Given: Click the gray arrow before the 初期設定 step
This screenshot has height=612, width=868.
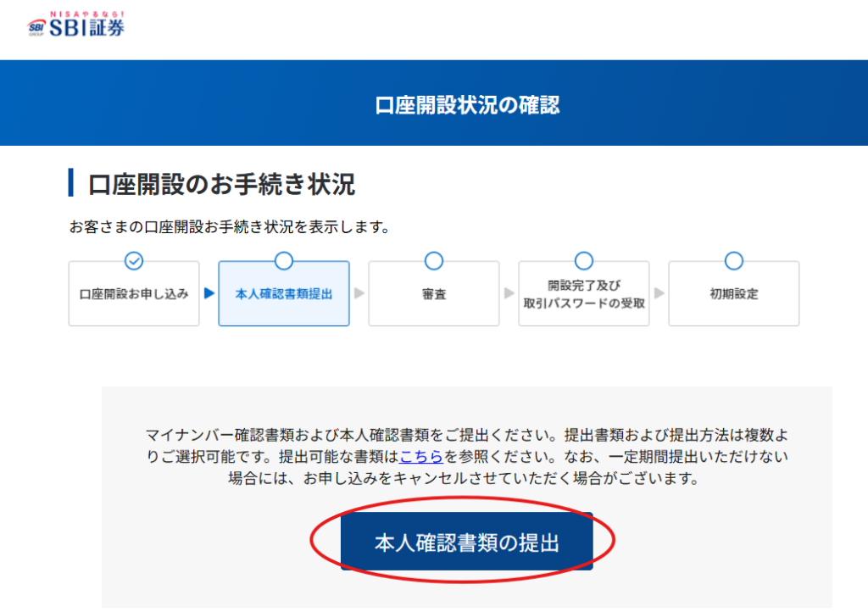Looking at the screenshot, I should tap(659, 294).
